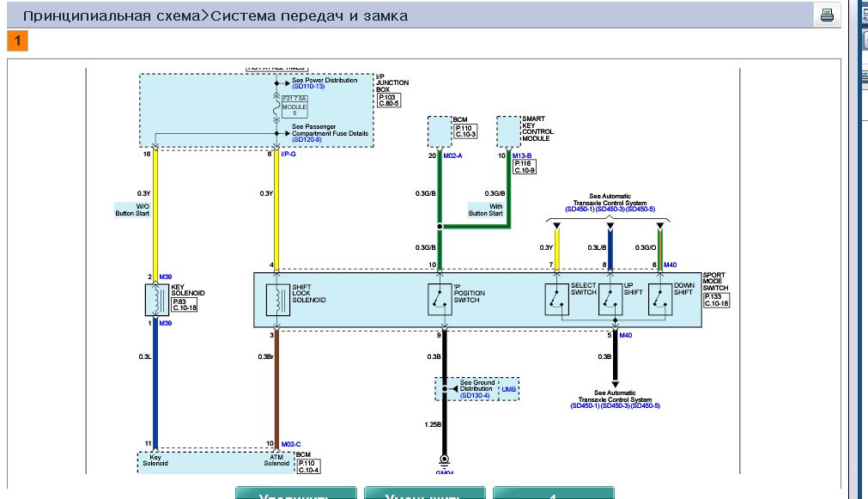
Task: Click the Принципиальная схема breadcrumb title
Action: tap(112, 16)
